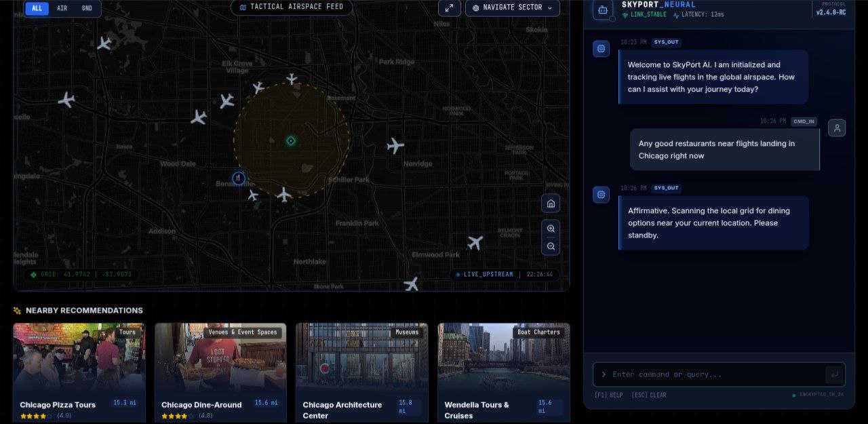Select the airplane near Elmwood Park
This screenshot has width=868, height=424.
(475, 242)
